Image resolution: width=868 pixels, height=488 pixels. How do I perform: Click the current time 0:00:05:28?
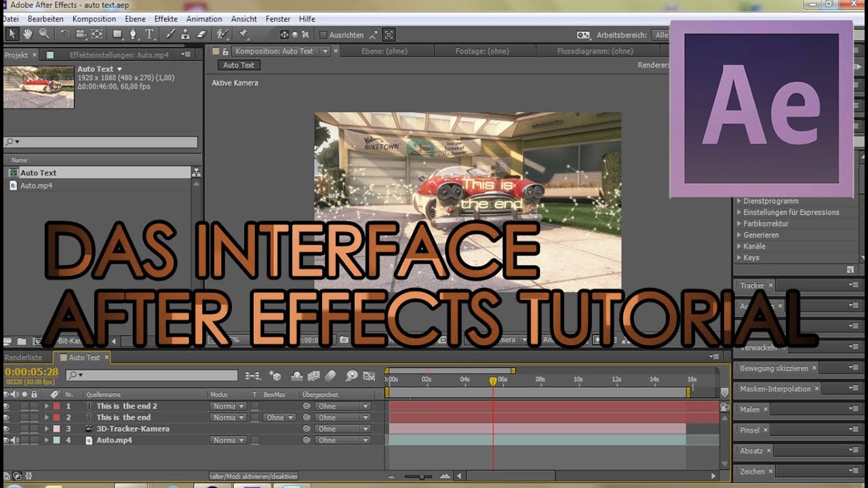click(x=32, y=372)
